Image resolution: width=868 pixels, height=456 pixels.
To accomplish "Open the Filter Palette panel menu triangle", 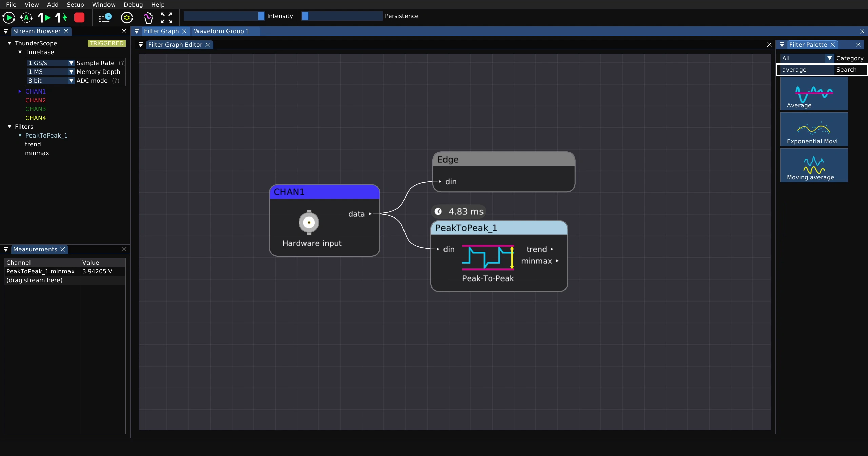I will tap(782, 45).
